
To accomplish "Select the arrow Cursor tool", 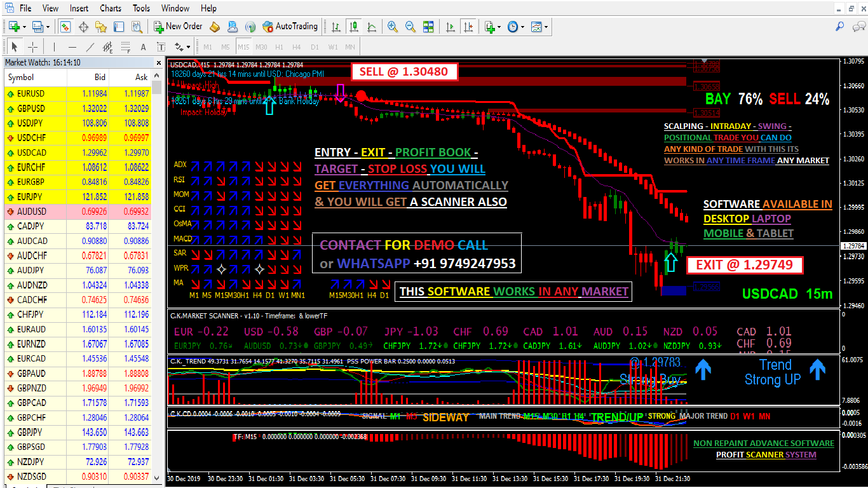I will [15, 47].
